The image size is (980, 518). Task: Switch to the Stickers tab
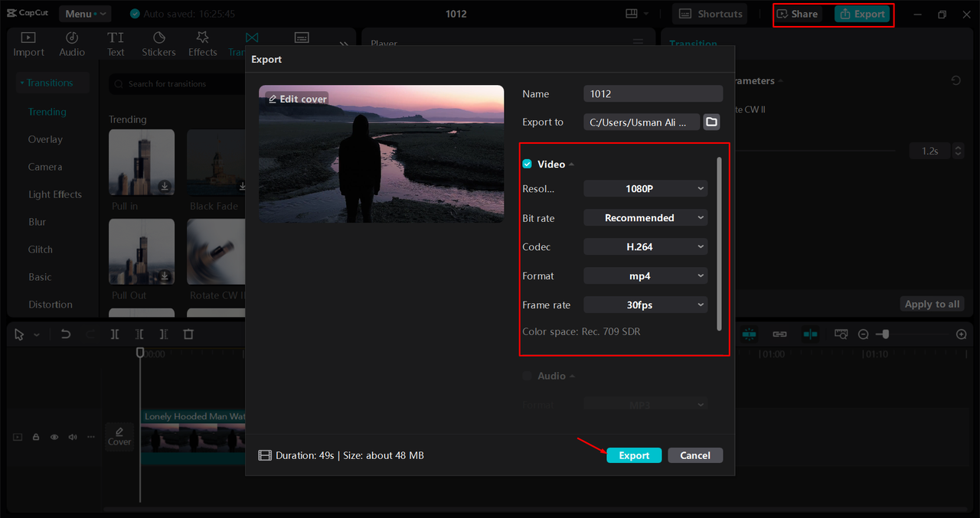pyautogui.click(x=158, y=44)
